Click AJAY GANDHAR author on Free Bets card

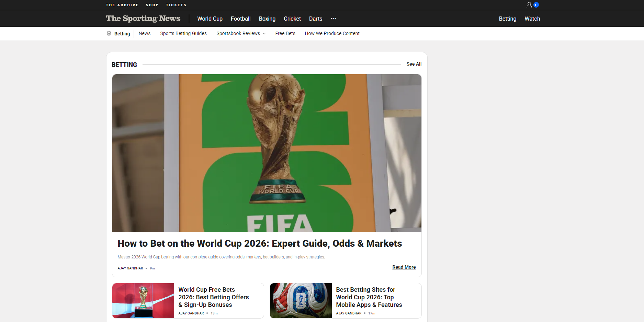pyautogui.click(x=191, y=313)
